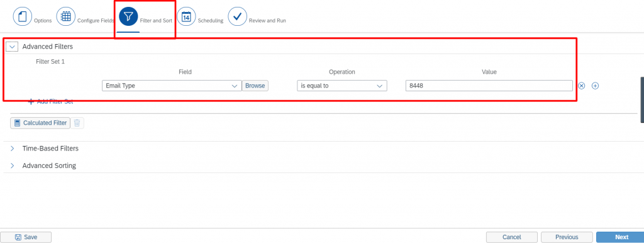644x243 pixels.
Task: Go back with the Previous button
Action: (567, 237)
